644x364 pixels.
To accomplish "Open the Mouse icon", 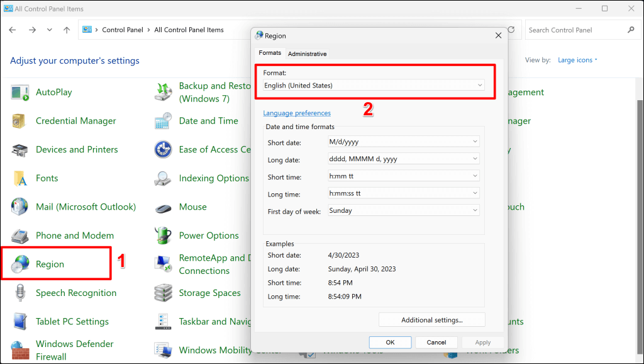I will pos(163,208).
